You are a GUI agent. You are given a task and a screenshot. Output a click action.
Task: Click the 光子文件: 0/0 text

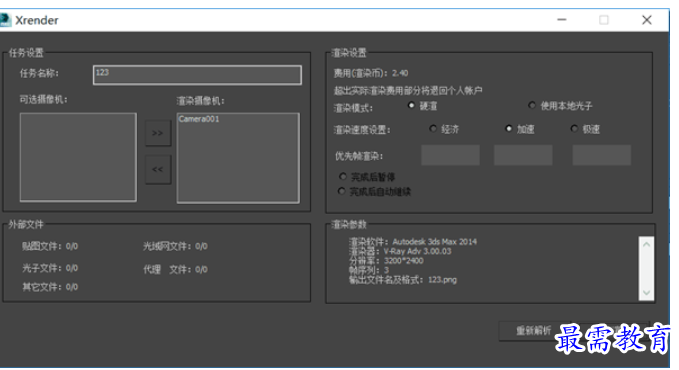click(50, 268)
